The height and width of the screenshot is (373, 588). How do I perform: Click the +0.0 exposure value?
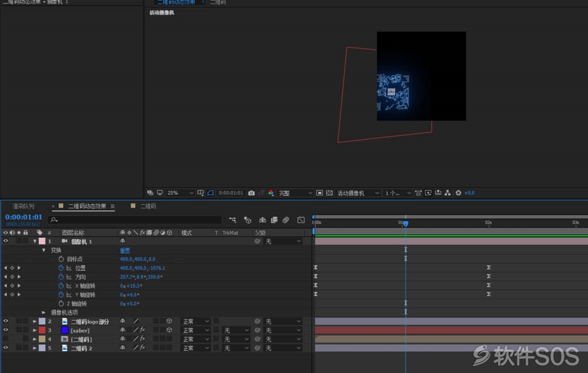tap(469, 193)
